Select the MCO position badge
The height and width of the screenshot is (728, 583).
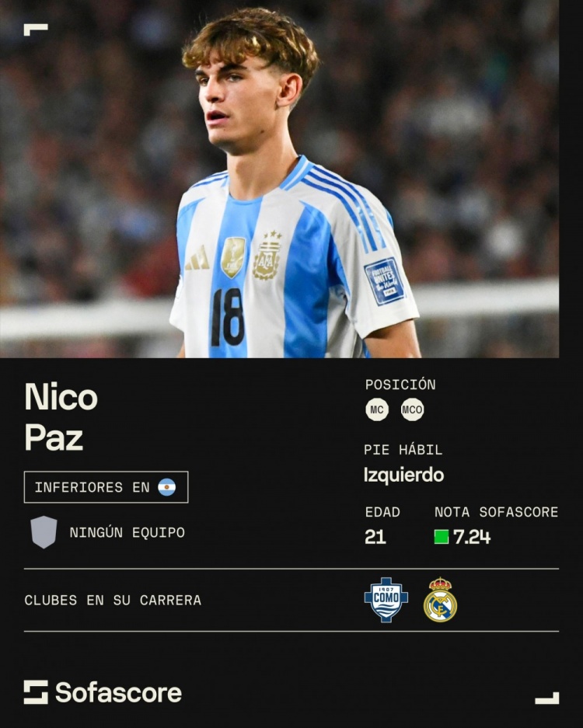click(x=412, y=409)
